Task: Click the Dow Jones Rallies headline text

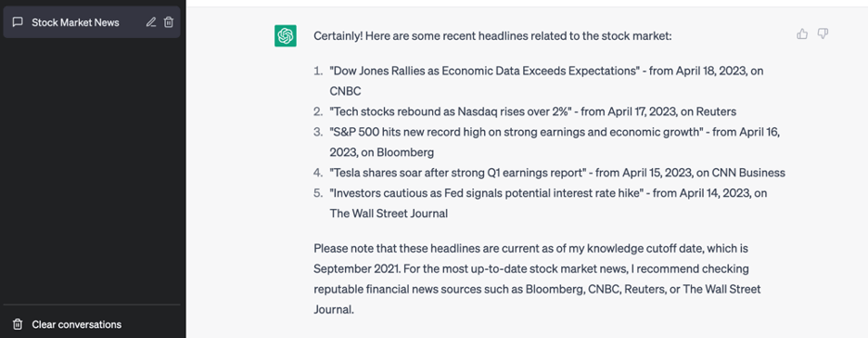Action: [x=485, y=71]
